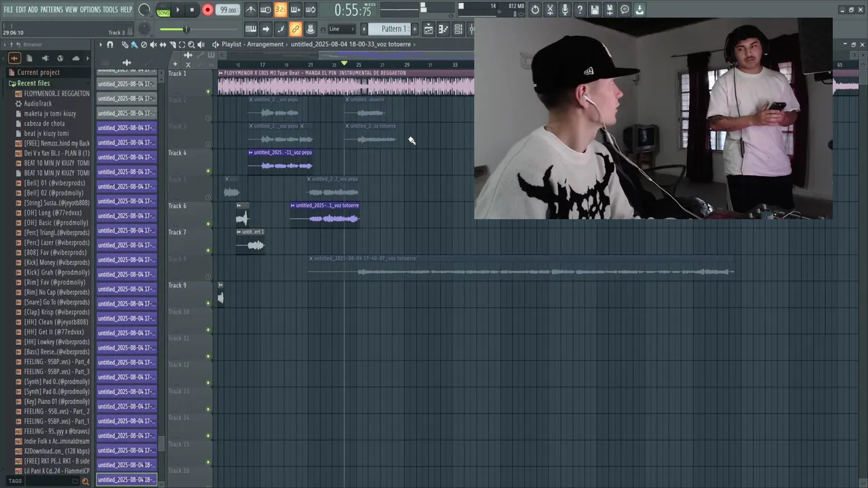
Task: Open the help question mark icon
Action: 580,9
